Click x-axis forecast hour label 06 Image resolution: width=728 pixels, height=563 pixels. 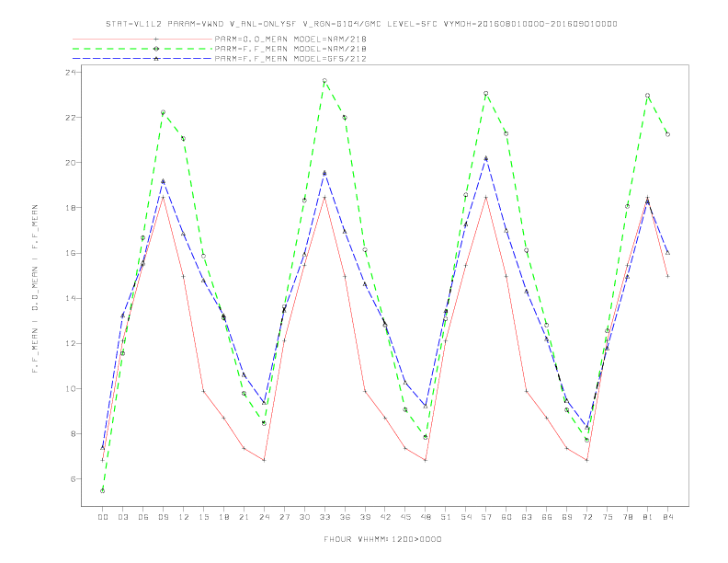[x=143, y=517]
